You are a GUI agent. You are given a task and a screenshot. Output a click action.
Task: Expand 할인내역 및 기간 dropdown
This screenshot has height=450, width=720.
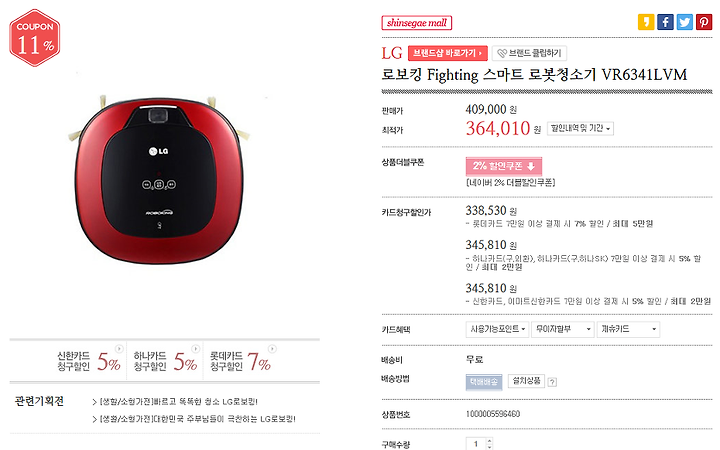click(580, 129)
